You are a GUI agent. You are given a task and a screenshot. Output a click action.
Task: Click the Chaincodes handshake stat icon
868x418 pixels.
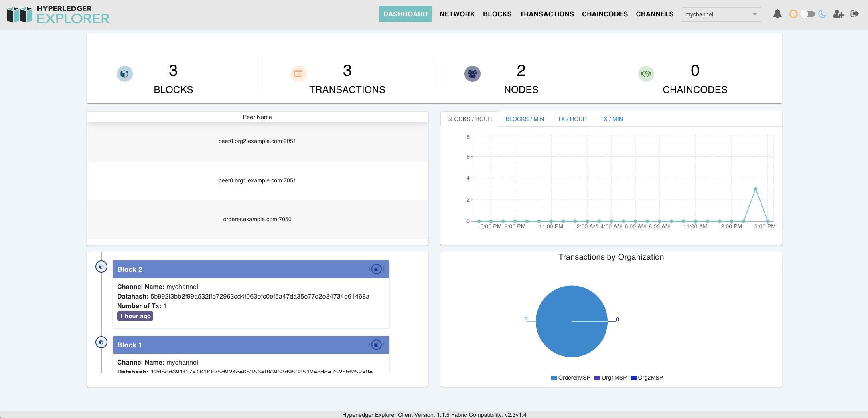click(646, 74)
